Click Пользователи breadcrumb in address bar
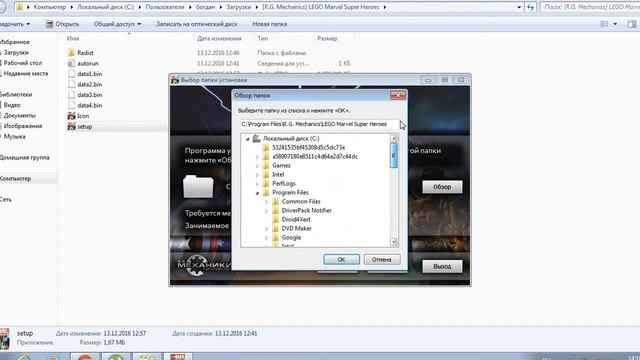This screenshot has height=360, width=640. pos(164,7)
